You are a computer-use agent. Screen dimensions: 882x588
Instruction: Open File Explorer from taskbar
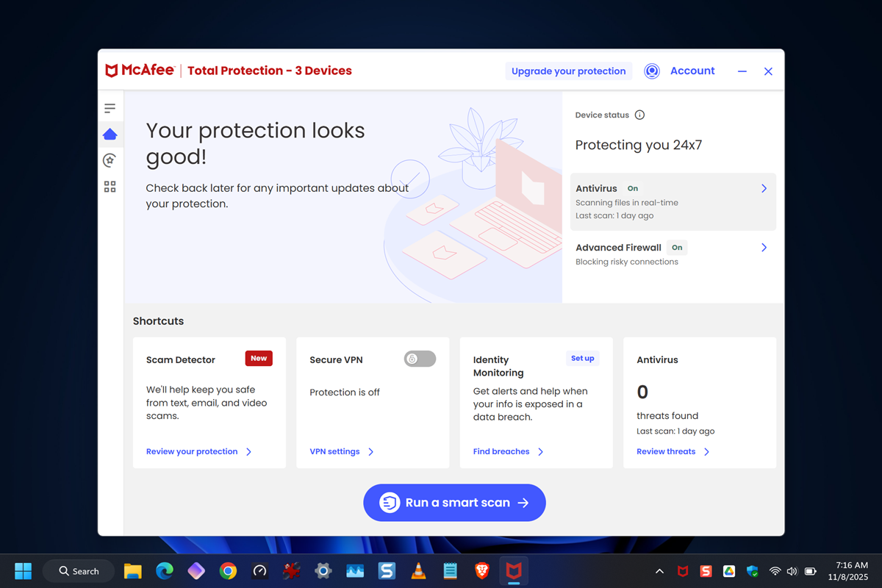tap(132, 571)
